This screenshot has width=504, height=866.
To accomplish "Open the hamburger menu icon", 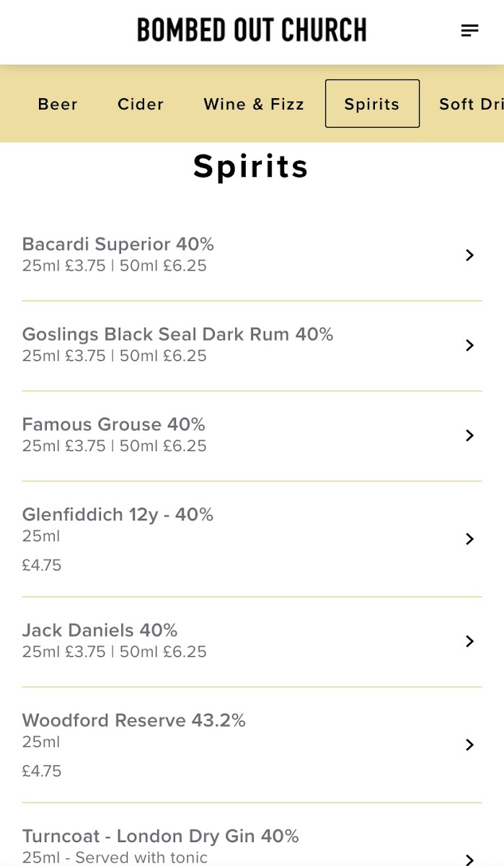I will coord(469,30).
